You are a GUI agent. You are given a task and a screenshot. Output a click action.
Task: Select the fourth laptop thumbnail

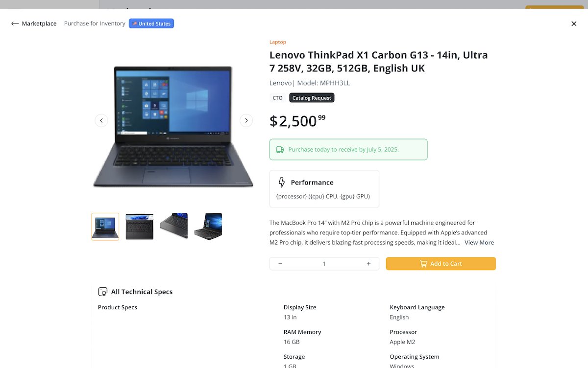click(208, 227)
